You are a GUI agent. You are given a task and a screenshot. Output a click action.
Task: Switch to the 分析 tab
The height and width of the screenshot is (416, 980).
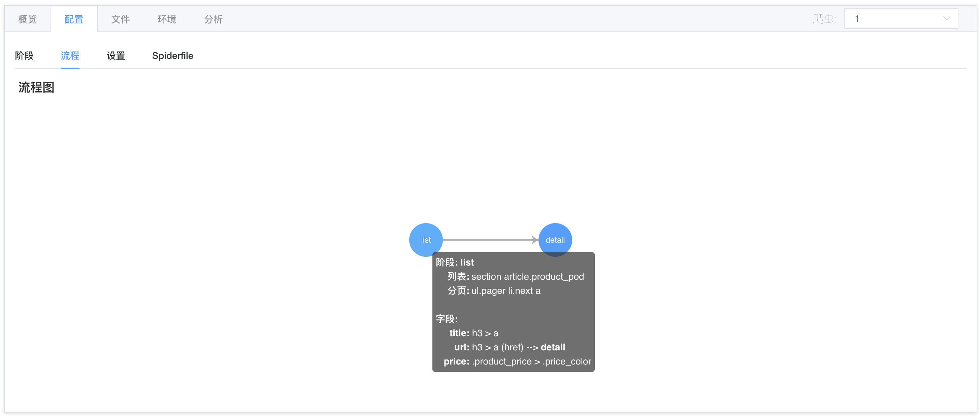tap(214, 19)
